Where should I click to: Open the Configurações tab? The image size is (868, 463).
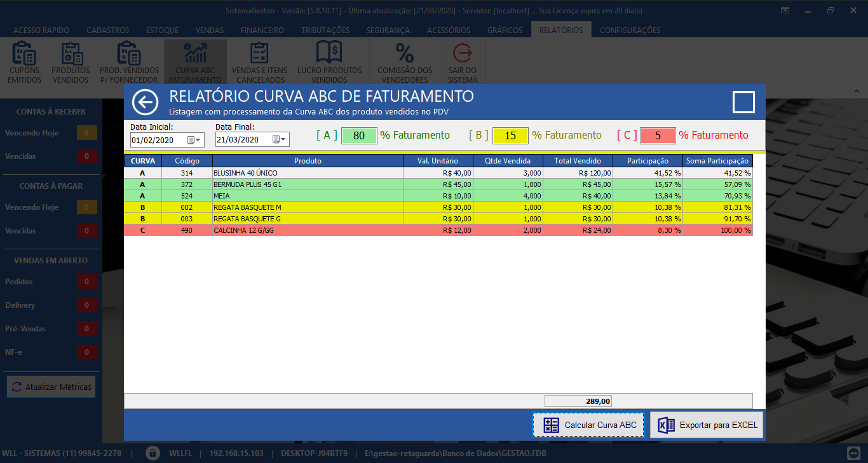[x=630, y=30]
